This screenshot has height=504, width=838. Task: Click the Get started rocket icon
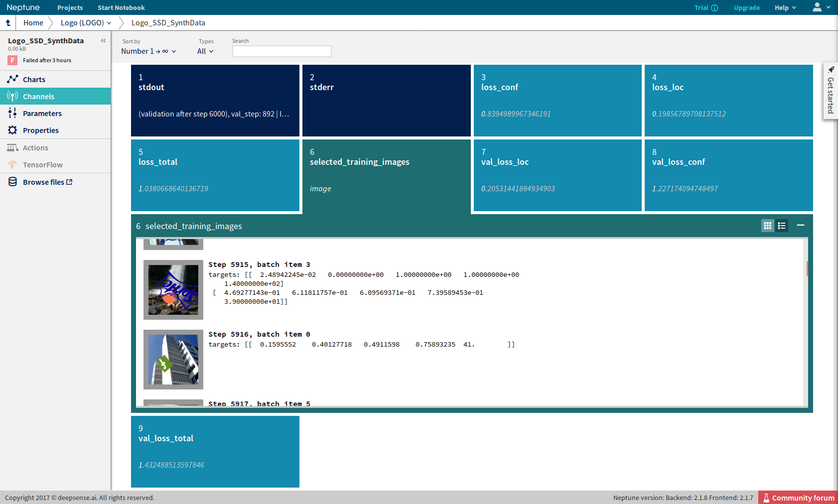tap(831, 70)
